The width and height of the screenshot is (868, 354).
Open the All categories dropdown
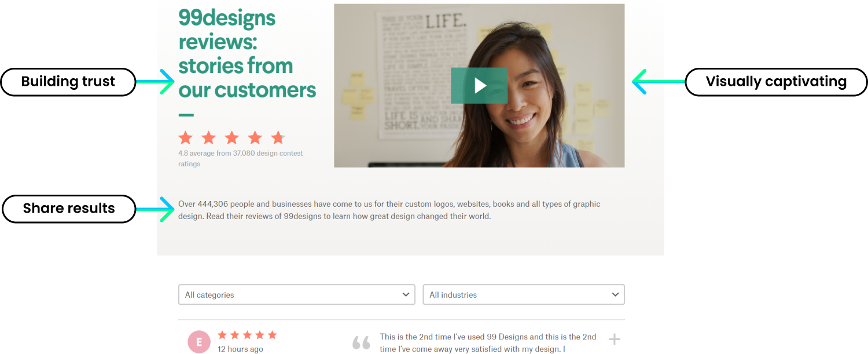tap(296, 294)
